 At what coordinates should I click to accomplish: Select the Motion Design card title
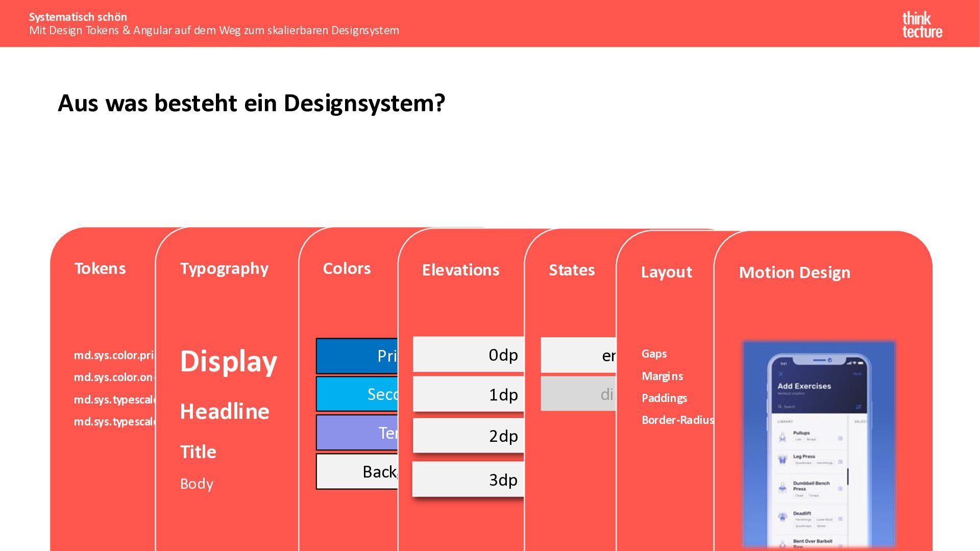click(794, 272)
